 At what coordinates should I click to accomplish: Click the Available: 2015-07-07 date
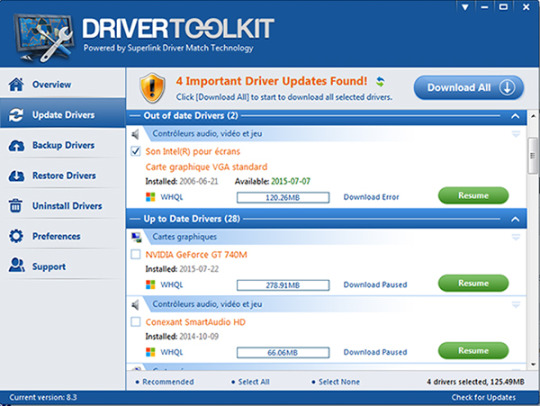point(272,181)
